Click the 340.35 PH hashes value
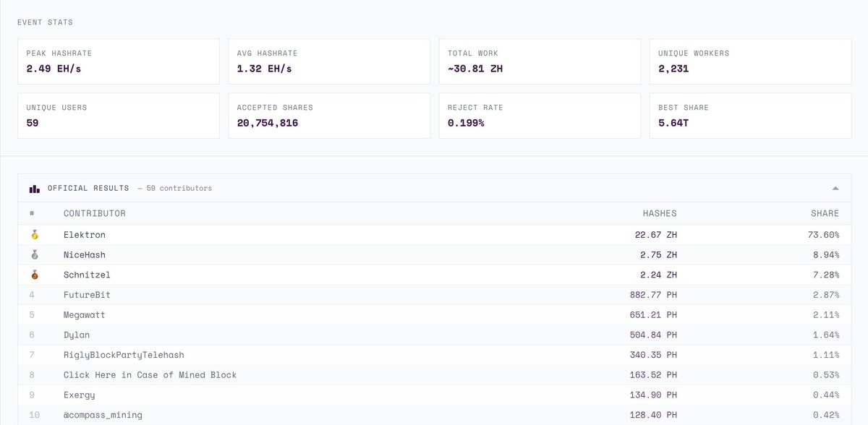Viewport: 868px width, 425px height. [x=654, y=355]
